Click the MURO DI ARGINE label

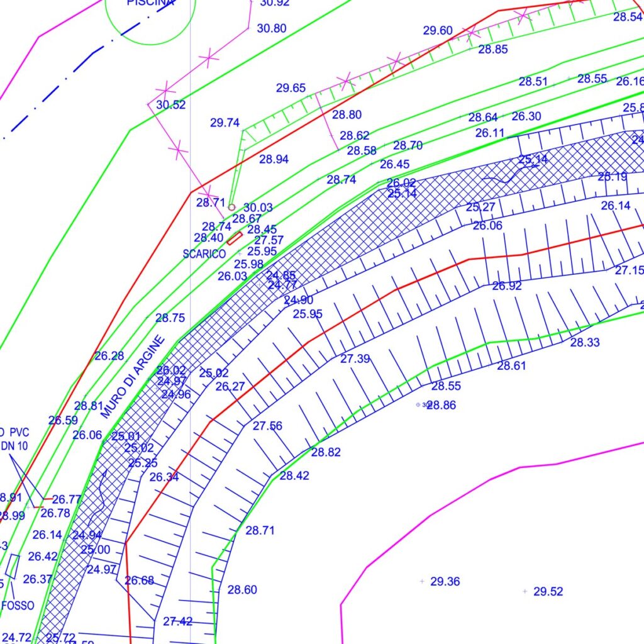pos(132,377)
